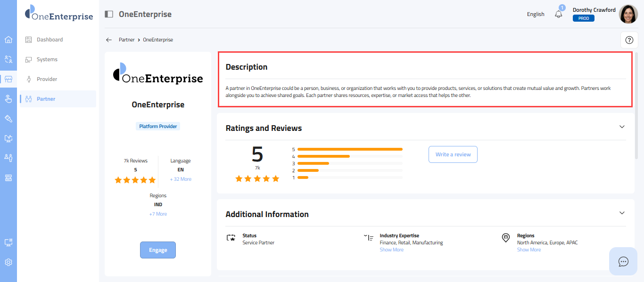The image size is (644, 282).
Task: Open the marketplace storefront icon in rail
Action: tap(8, 79)
